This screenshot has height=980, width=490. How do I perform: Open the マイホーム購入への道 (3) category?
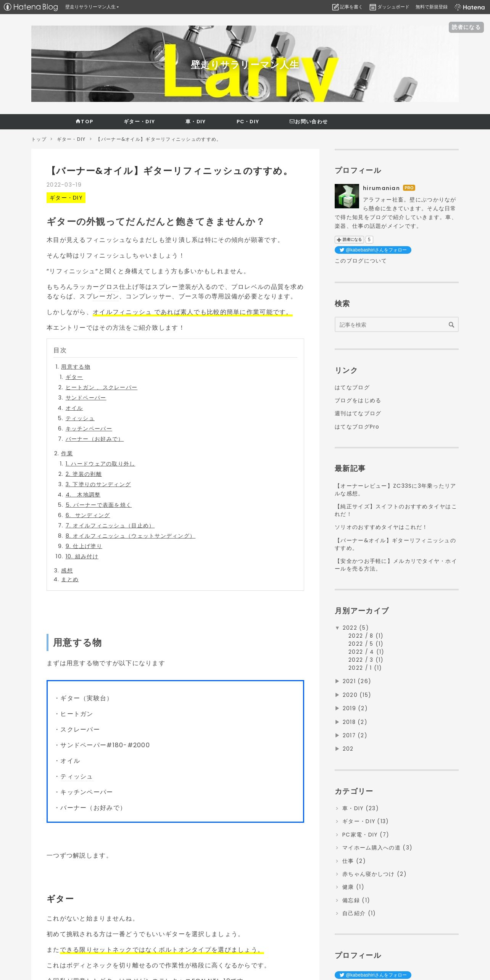point(377,848)
